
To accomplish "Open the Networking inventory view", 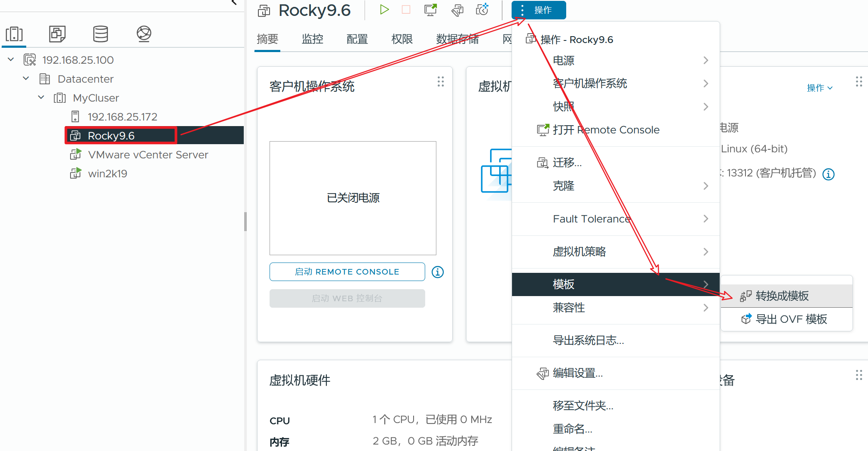I will click(x=144, y=34).
